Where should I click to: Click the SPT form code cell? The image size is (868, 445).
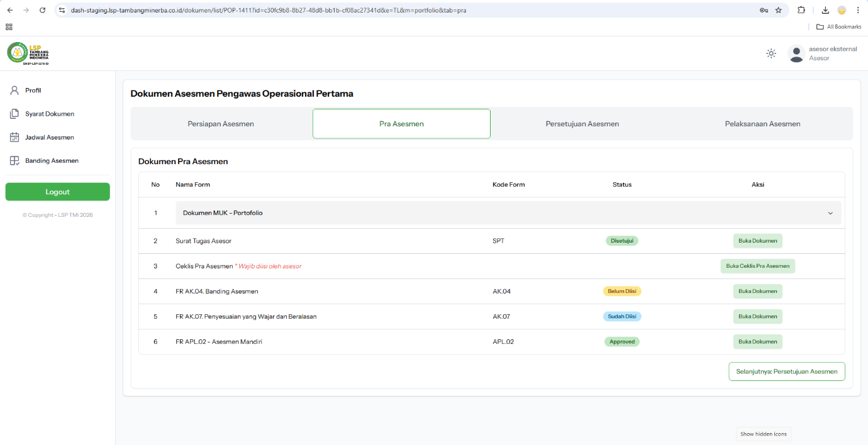498,241
